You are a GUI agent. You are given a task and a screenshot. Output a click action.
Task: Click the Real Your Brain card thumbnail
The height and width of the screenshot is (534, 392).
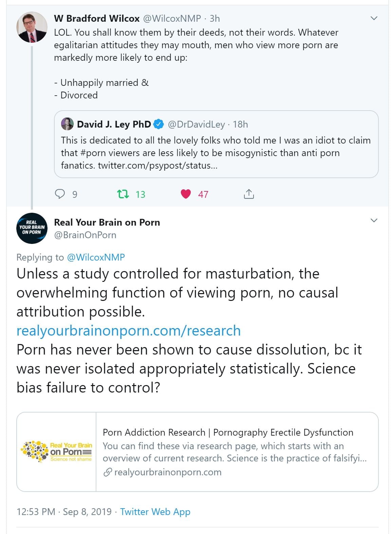click(56, 452)
